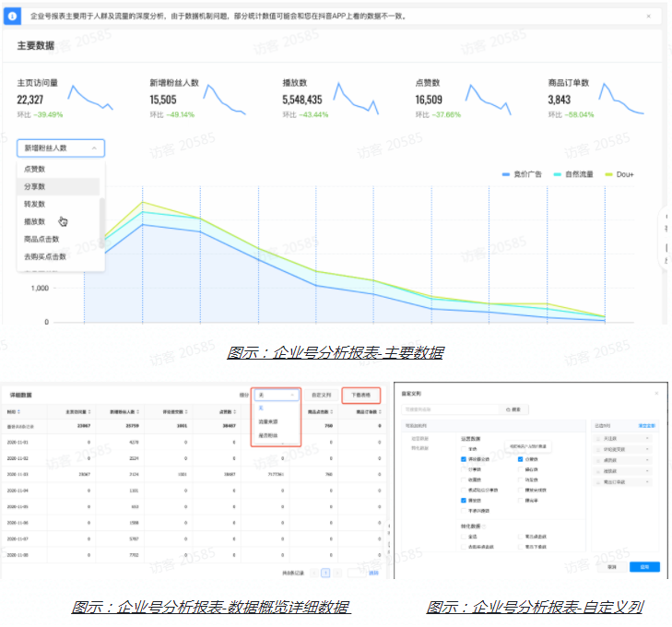The width and height of the screenshot is (672, 627).
Task: Click the 主页访问量 sparkline chart
Action: click(90, 99)
